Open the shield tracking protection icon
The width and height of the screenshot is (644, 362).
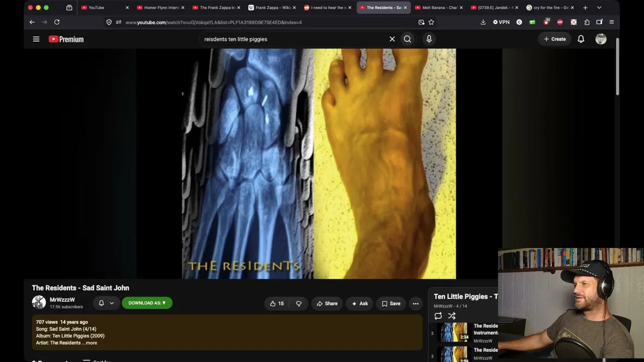[109, 22]
